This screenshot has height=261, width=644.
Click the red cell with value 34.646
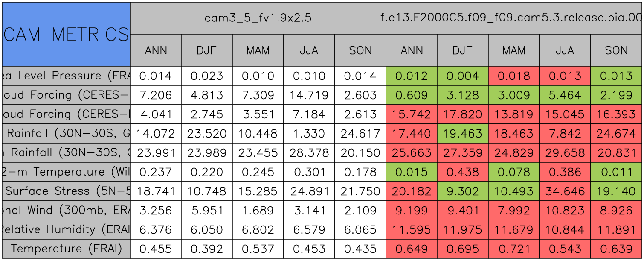pyautogui.click(x=565, y=191)
